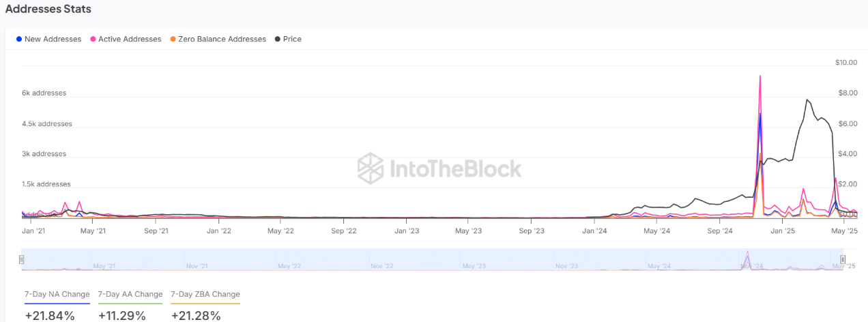Click the dark Price legend dot

coord(277,39)
